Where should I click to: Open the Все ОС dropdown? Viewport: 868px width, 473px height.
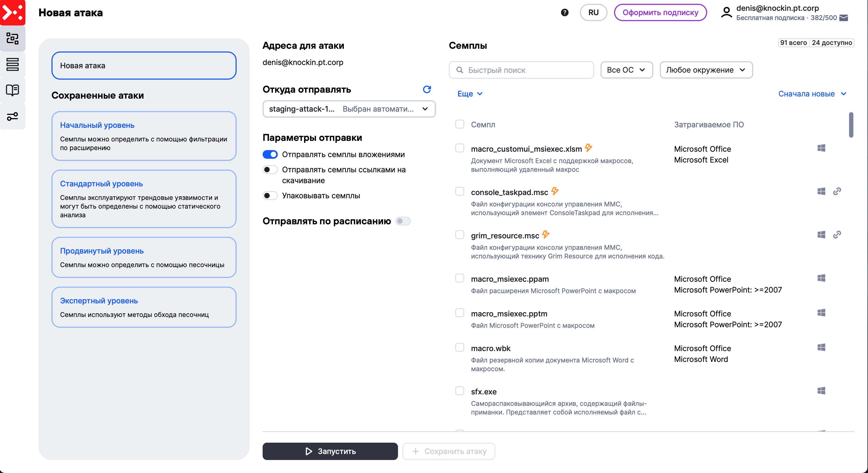coord(626,70)
